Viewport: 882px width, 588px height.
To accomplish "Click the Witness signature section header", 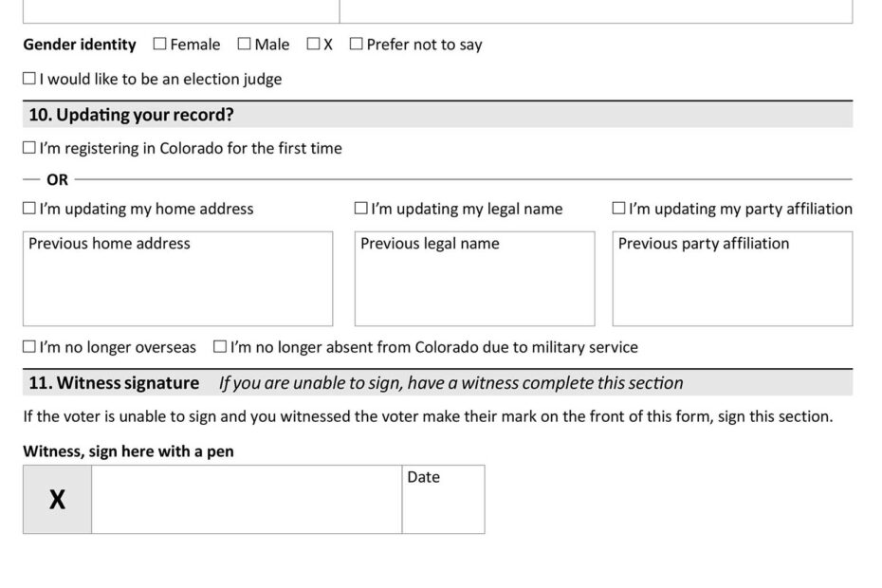I will click(x=114, y=382).
